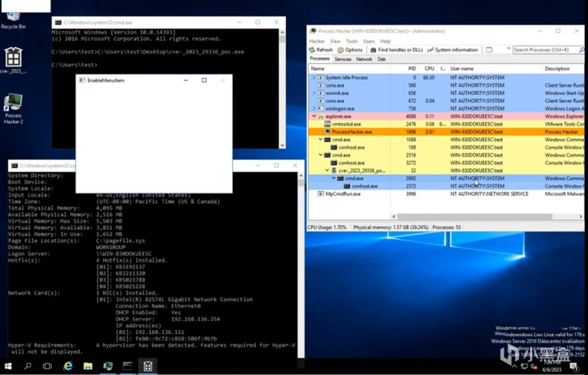The image size is (588, 375).
Task: Select the csrss.exe row with PID 560
Action: 446,85
